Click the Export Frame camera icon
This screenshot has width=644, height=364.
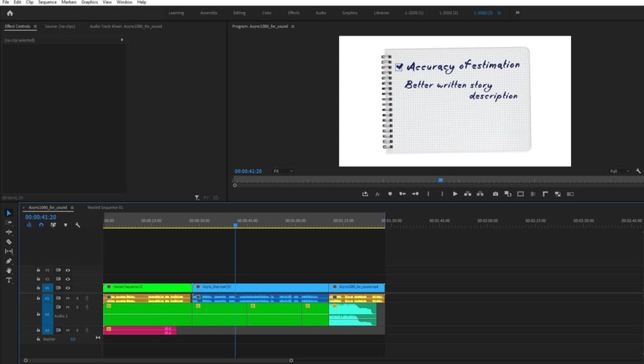click(x=496, y=194)
